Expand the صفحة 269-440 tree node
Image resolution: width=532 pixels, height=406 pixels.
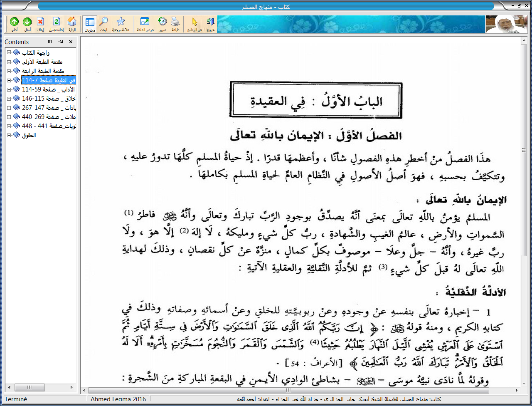click(x=9, y=116)
